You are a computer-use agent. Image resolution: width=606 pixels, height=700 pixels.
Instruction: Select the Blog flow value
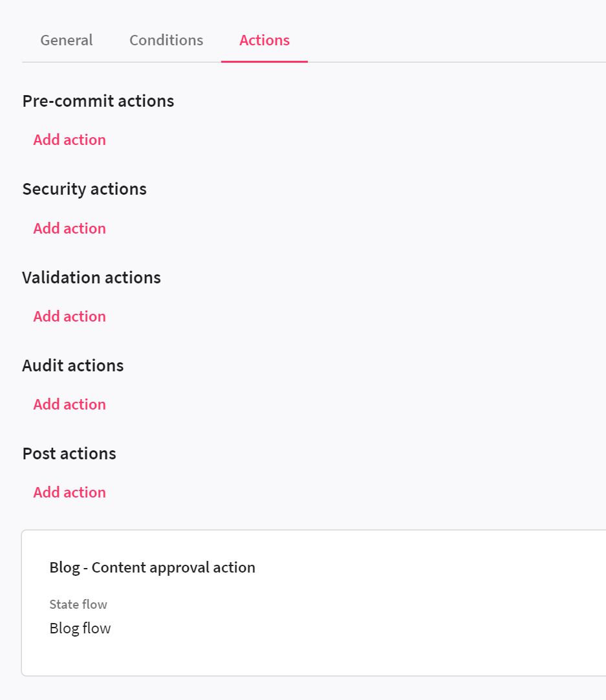click(80, 628)
